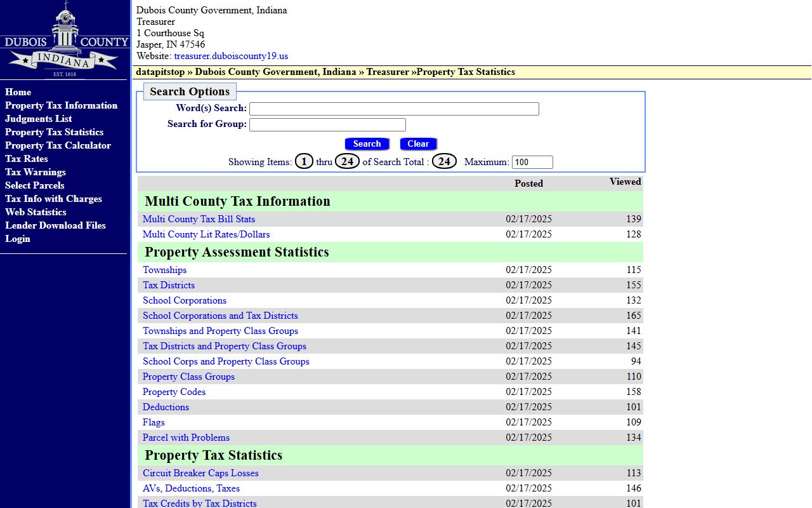Open Tax Rates page
The image size is (812, 508).
click(26, 159)
